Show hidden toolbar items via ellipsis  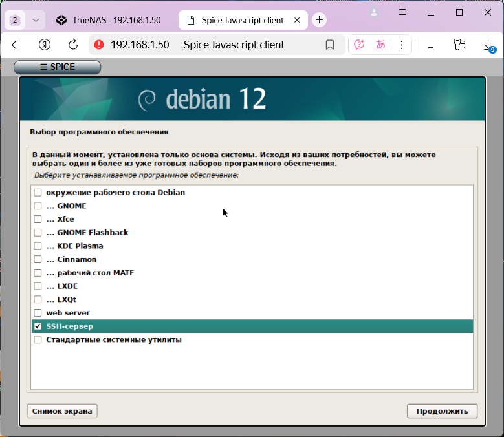(x=431, y=47)
